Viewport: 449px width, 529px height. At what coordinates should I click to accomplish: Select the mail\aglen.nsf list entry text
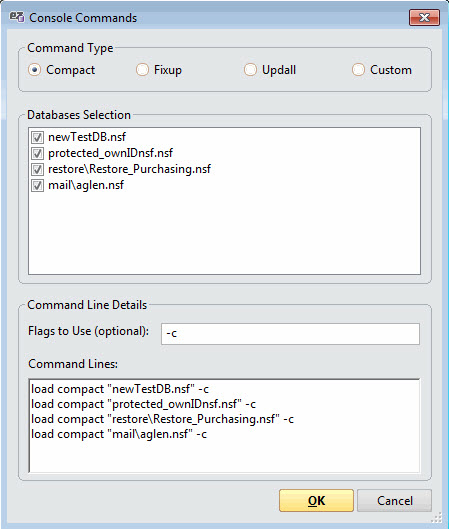86,185
